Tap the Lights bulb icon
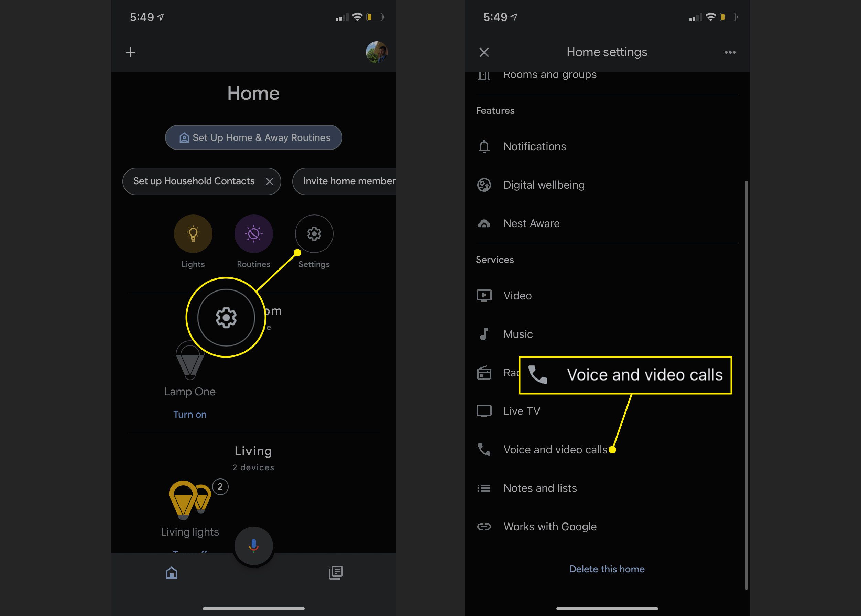 click(193, 234)
